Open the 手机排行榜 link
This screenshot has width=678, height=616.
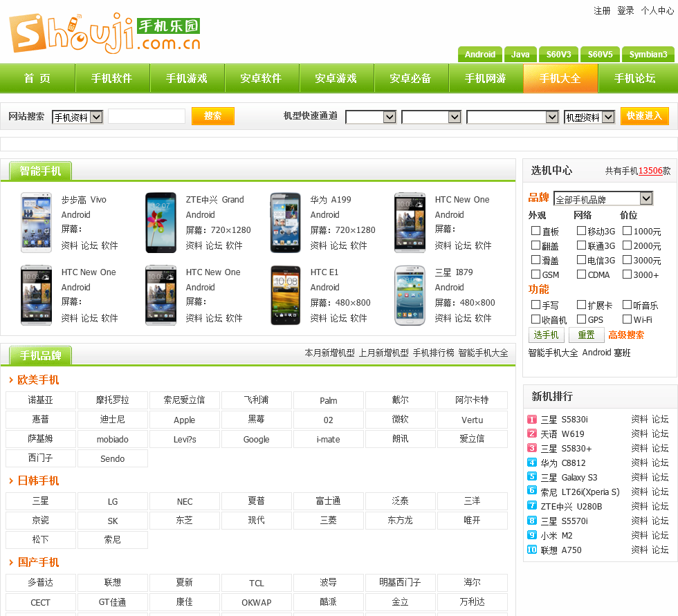click(x=433, y=353)
